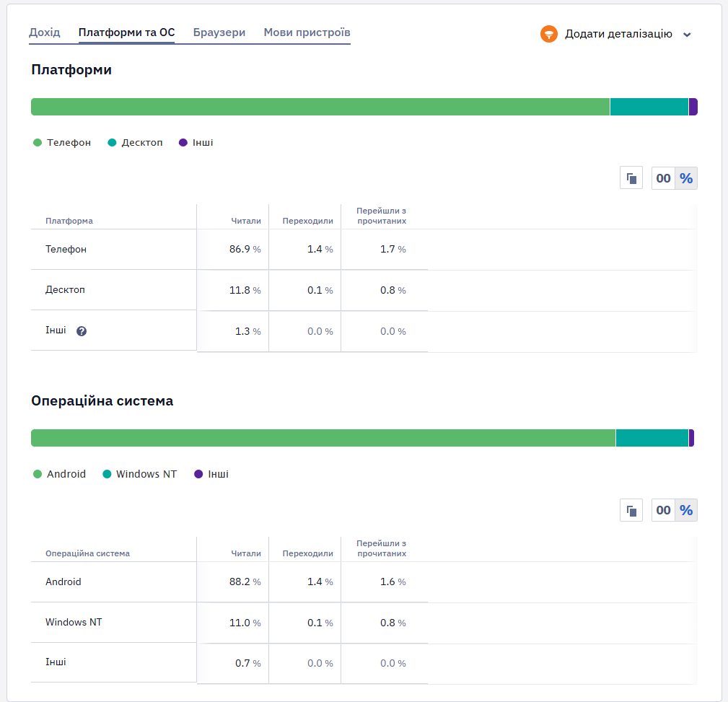Click teal Десктоп segment of Платформи bar
The image size is (728, 702).
click(x=649, y=107)
